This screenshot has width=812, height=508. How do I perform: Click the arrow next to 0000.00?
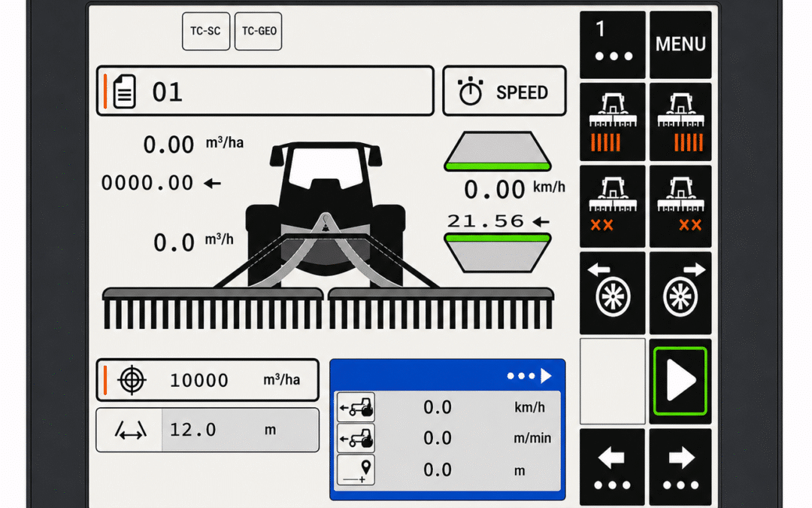212,184
